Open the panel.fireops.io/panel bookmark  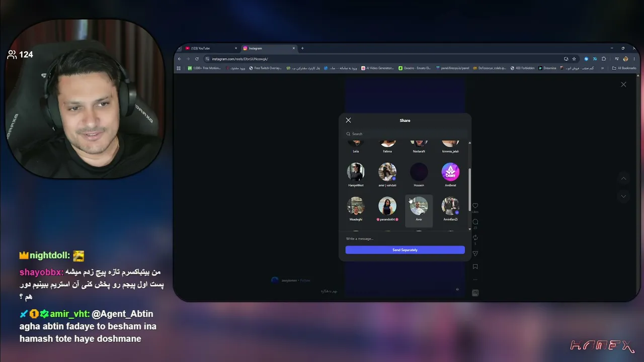point(453,68)
